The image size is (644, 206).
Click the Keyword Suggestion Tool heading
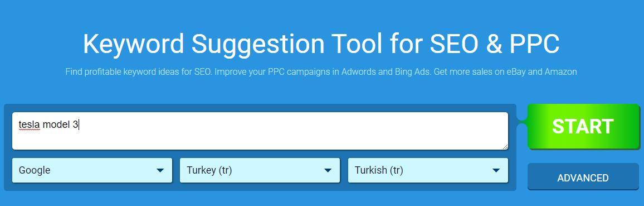tap(321, 44)
